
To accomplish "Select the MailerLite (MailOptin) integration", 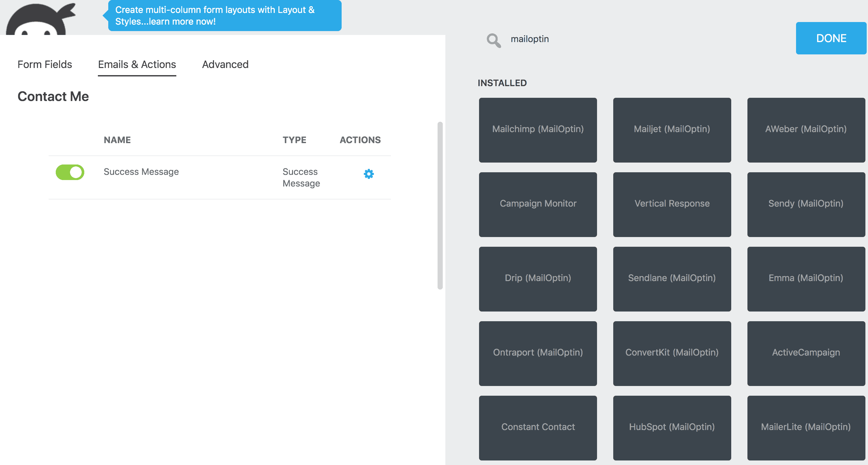I will (x=805, y=426).
